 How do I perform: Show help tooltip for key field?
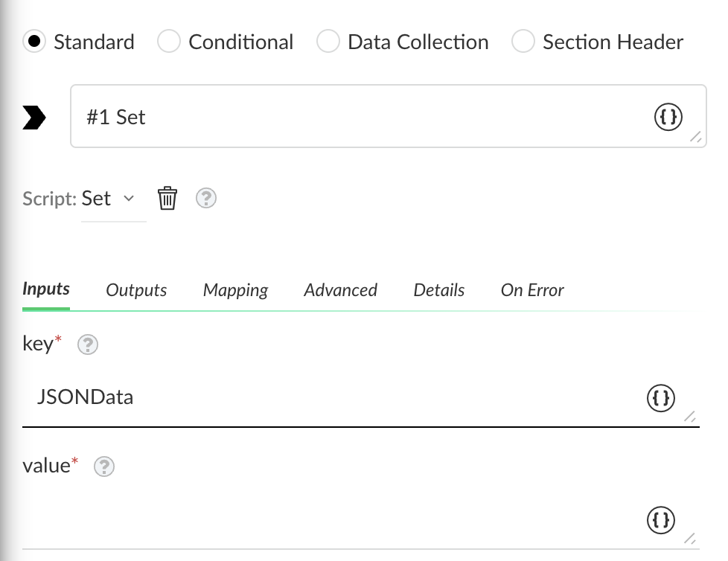pos(88,344)
